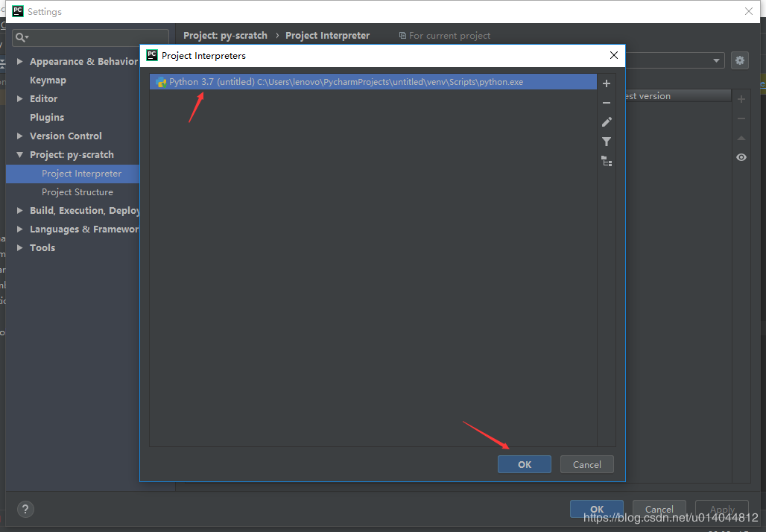The image size is (766, 532).
Task: Show interpreter paths tree icon
Action: 607,161
